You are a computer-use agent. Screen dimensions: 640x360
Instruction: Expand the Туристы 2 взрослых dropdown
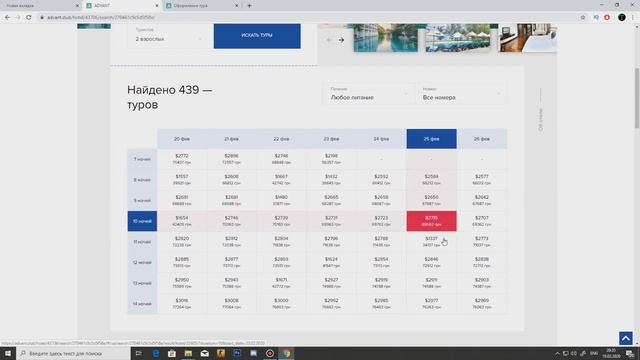tap(169, 36)
